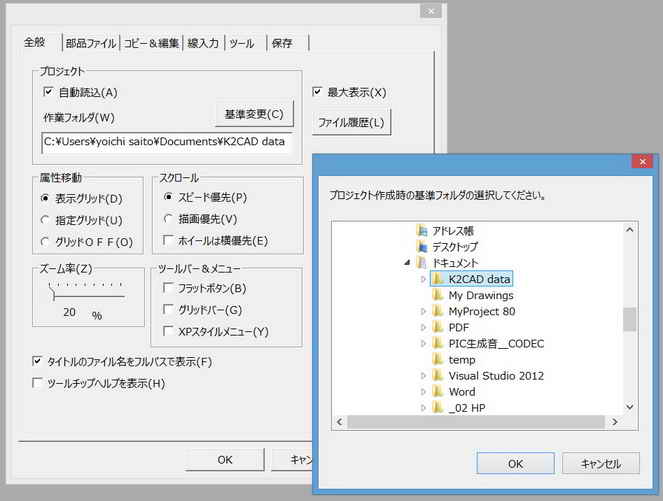Click the temp folder icon

(x=438, y=359)
